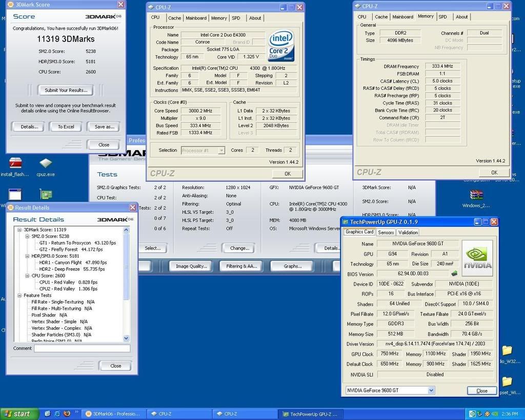The height and width of the screenshot is (420, 525).
Task: Click the Intel Core 2 Duo logo
Action: point(281,45)
